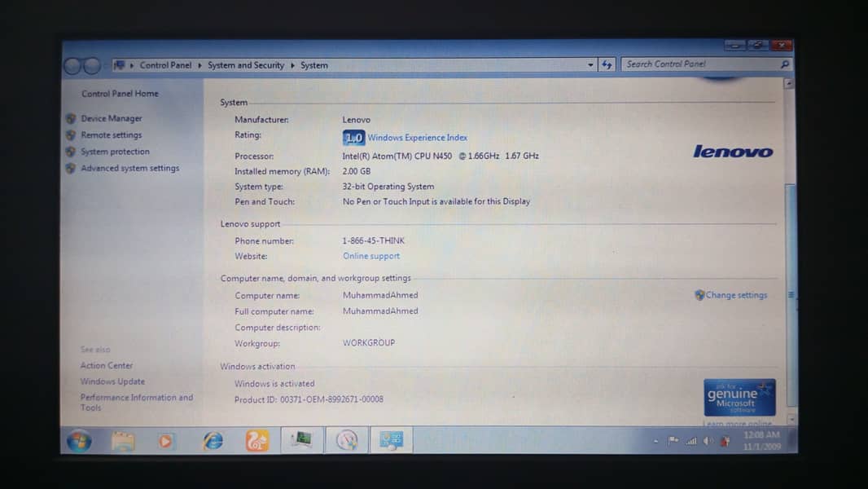The height and width of the screenshot is (489, 868).
Task: Open Windows Explorer folder in taskbar
Action: (x=123, y=441)
